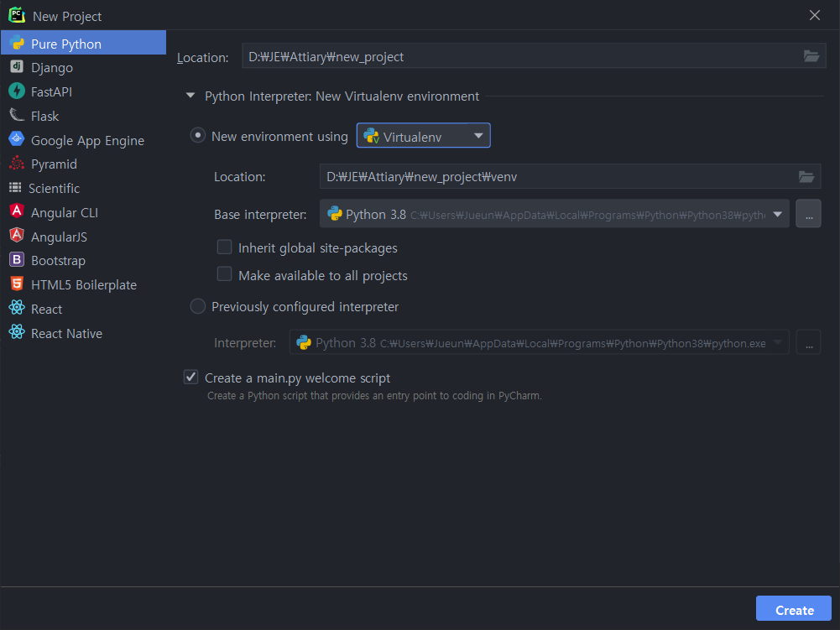Image resolution: width=840 pixels, height=630 pixels.
Task: Click ellipsis button next to Base interpreter
Action: (x=808, y=214)
